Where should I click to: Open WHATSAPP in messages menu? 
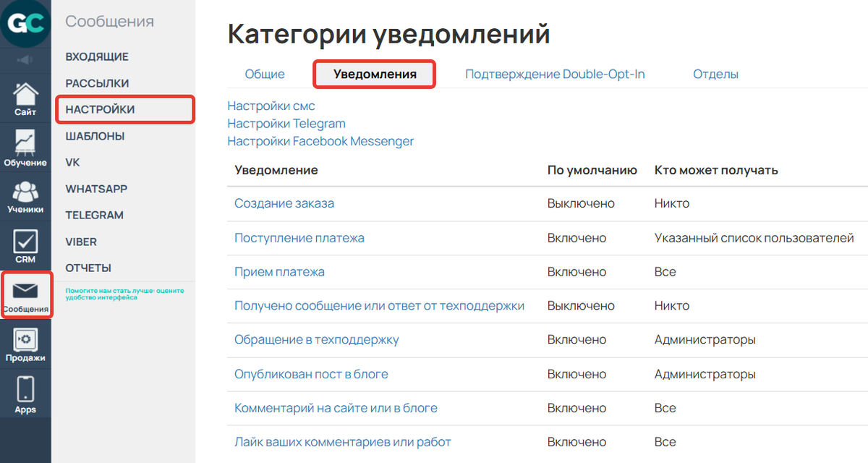point(96,189)
